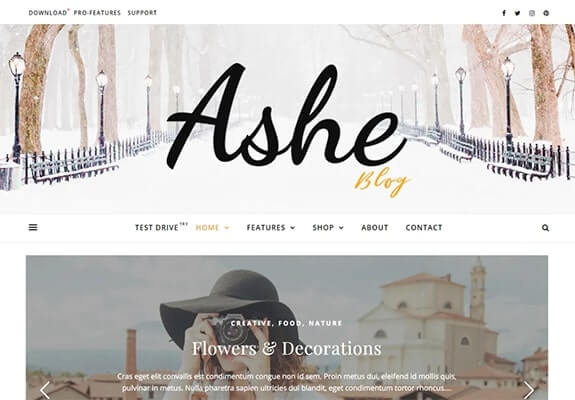Screen dimensions: 575x400
Task: Expand the Features dropdown chevron
Action: pyautogui.click(x=293, y=228)
